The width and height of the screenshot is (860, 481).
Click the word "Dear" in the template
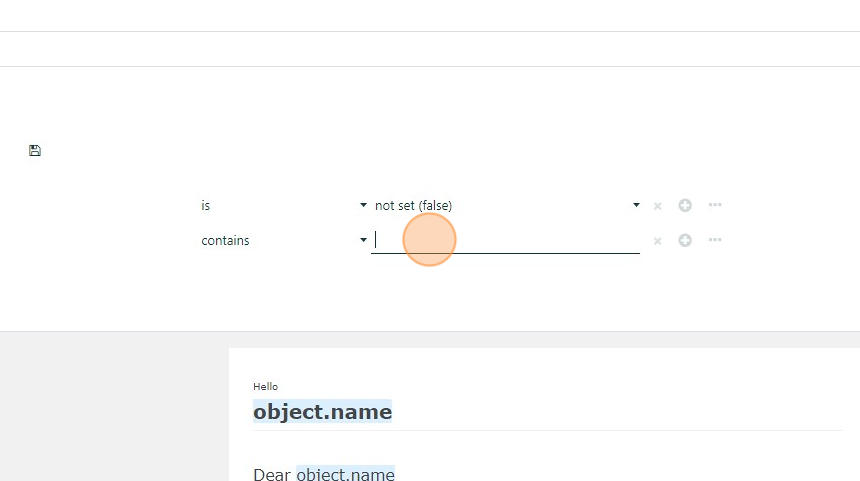tap(272, 474)
